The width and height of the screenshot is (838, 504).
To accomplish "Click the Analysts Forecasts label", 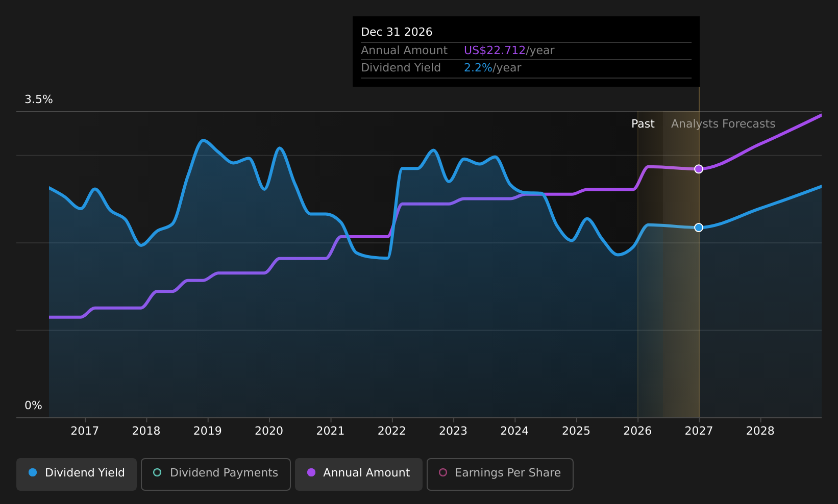I will point(723,124).
